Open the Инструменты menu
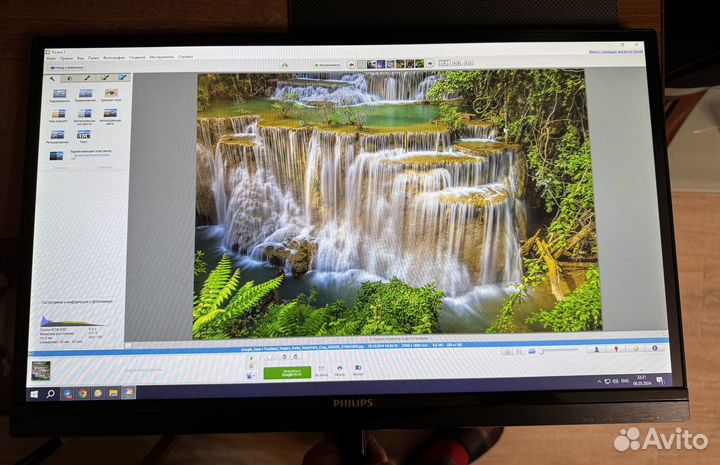Viewport: 720px width, 465px height. 162,58
